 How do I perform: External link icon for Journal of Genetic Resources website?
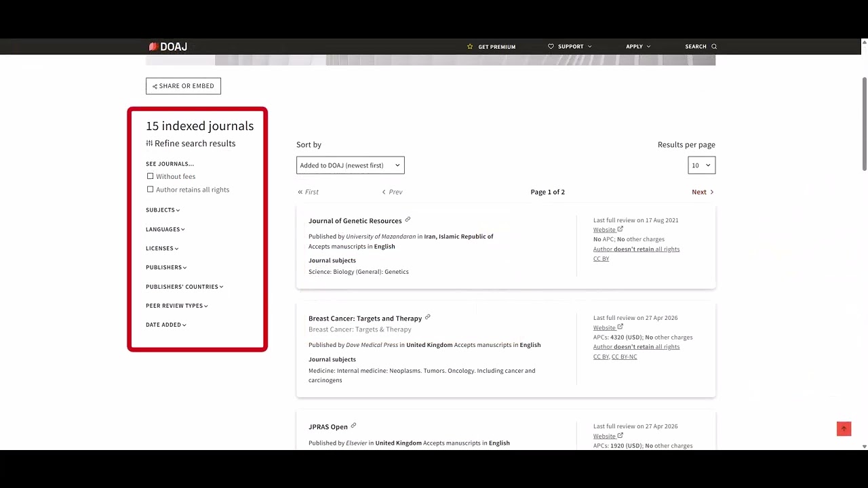620,229
